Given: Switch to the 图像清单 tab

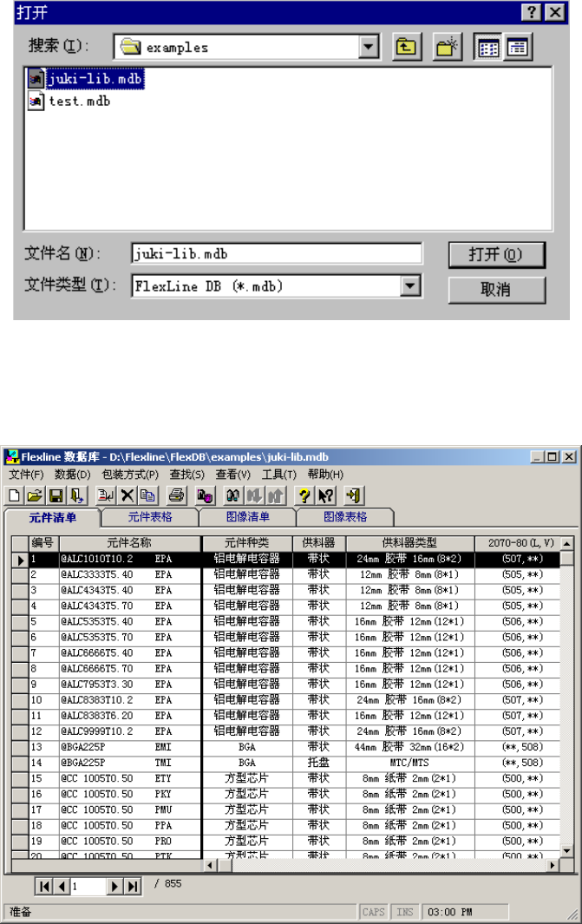Looking at the screenshot, I should (x=248, y=517).
